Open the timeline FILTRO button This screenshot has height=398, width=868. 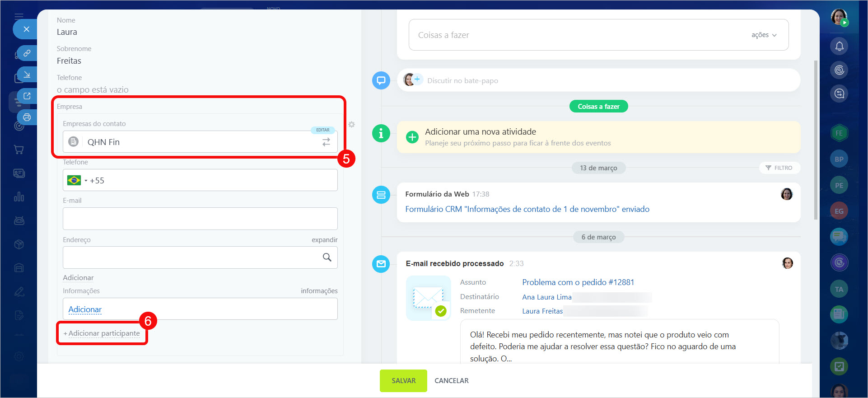(x=779, y=168)
